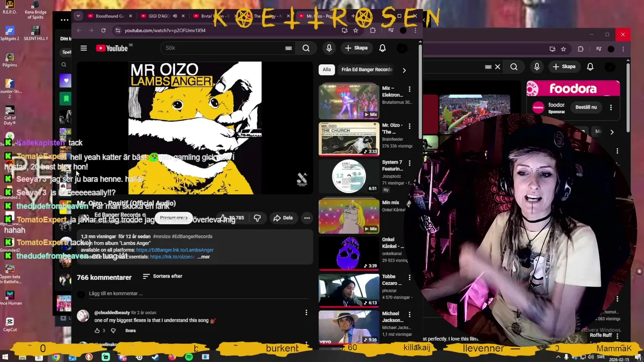Open media control icon in front browser toolbar
The height and width of the screenshot is (362, 644).
(391, 30)
